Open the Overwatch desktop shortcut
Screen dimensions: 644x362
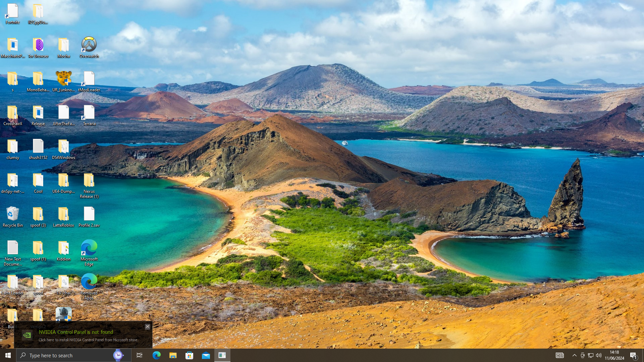[89, 47]
